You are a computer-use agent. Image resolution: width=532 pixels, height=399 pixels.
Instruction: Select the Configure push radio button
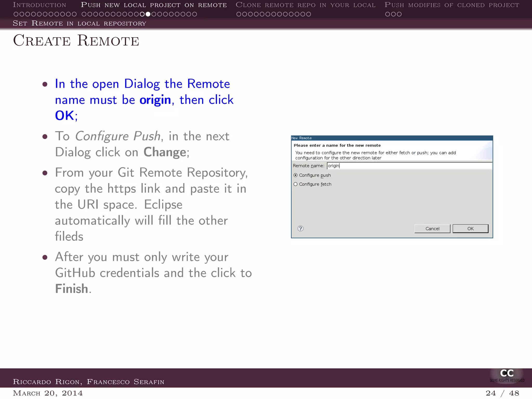click(295, 175)
